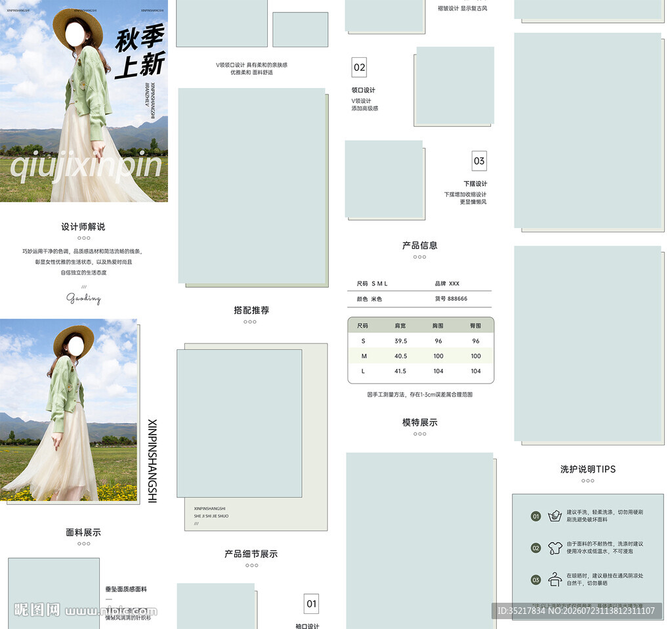The height and width of the screenshot is (629, 672).
Task: Click the 面料展示 heading
Action: [83, 532]
